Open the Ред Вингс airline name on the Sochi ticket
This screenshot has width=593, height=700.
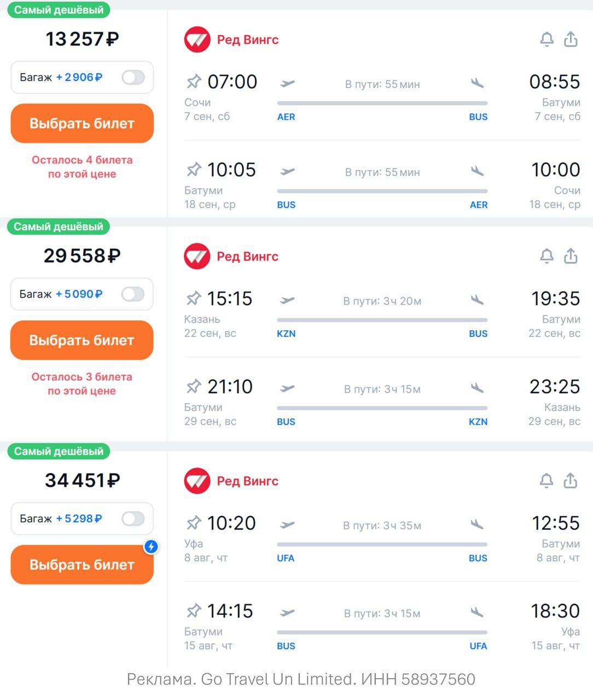click(248, 40)
